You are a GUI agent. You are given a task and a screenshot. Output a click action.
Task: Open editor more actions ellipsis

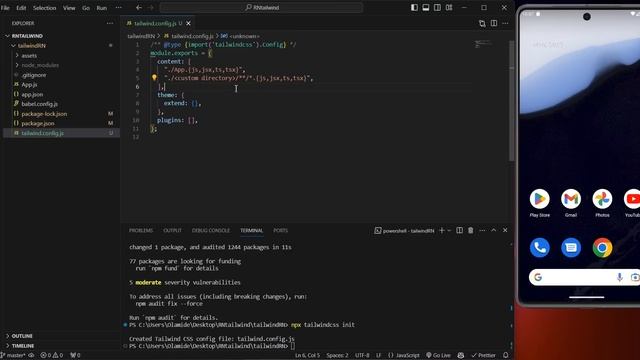[505, 23]
